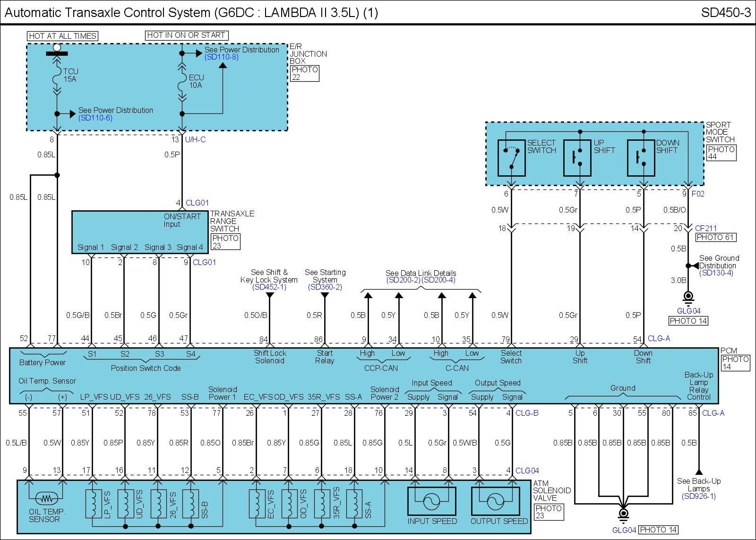Image resolution: width=756 pixels, height=540 pixels.
Task: Click the Output Speed sensor symbol
Action: [495, 501]
